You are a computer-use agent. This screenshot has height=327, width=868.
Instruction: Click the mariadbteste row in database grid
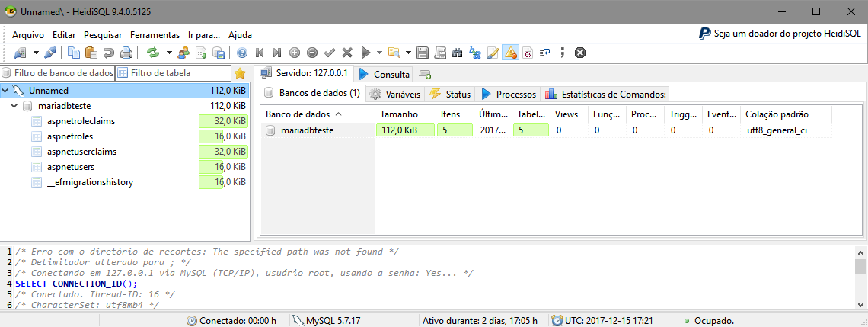point(547,131)
